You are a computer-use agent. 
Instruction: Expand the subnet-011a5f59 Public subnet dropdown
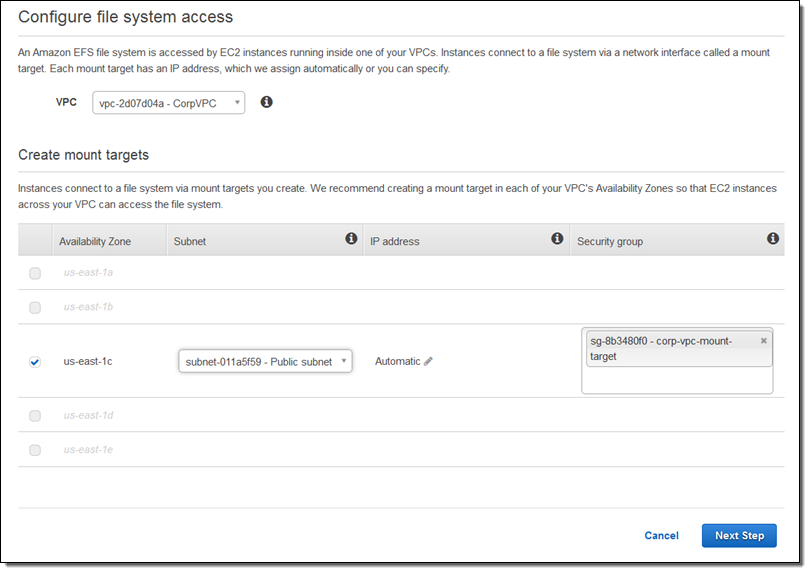click(x=265, y=362)
